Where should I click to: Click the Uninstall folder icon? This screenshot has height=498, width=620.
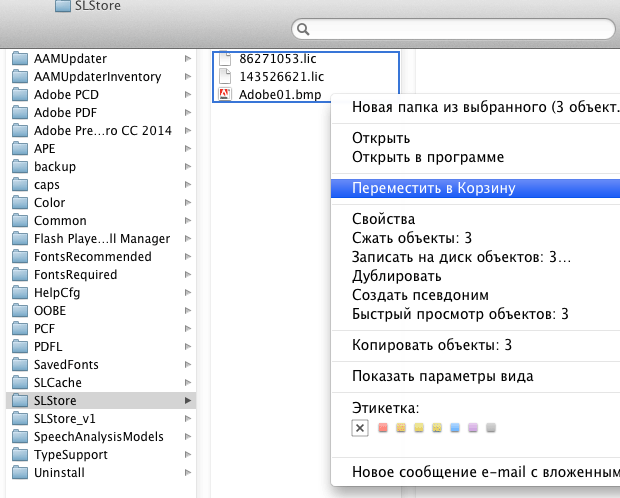(20, 472)
